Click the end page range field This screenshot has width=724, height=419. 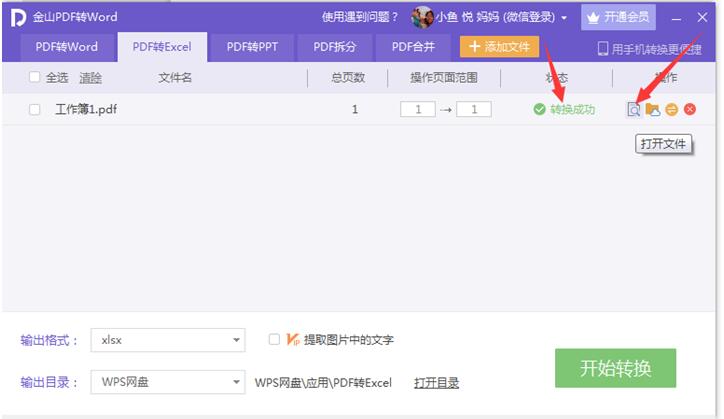tap(474, 109)
